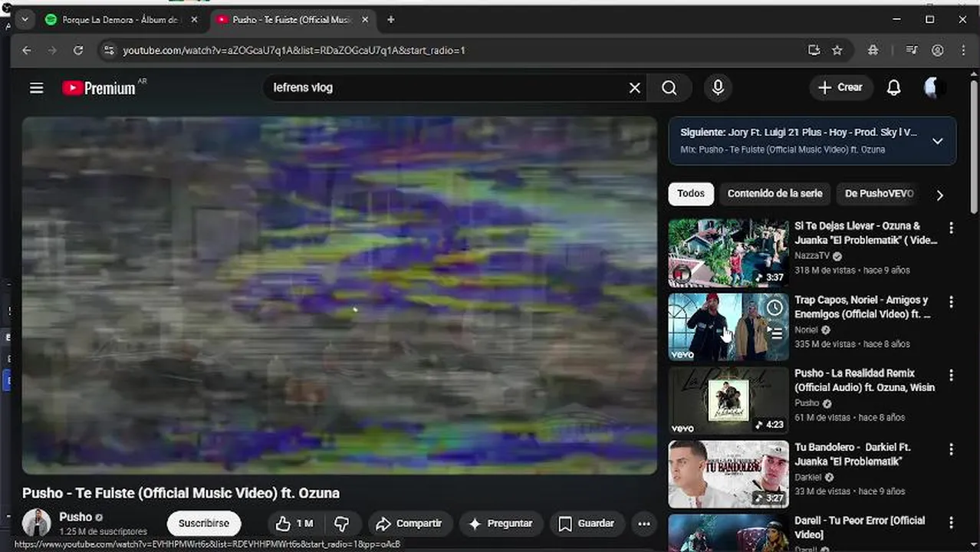
Task: Add Trap Capos video to queue
Action: point(775,333)
